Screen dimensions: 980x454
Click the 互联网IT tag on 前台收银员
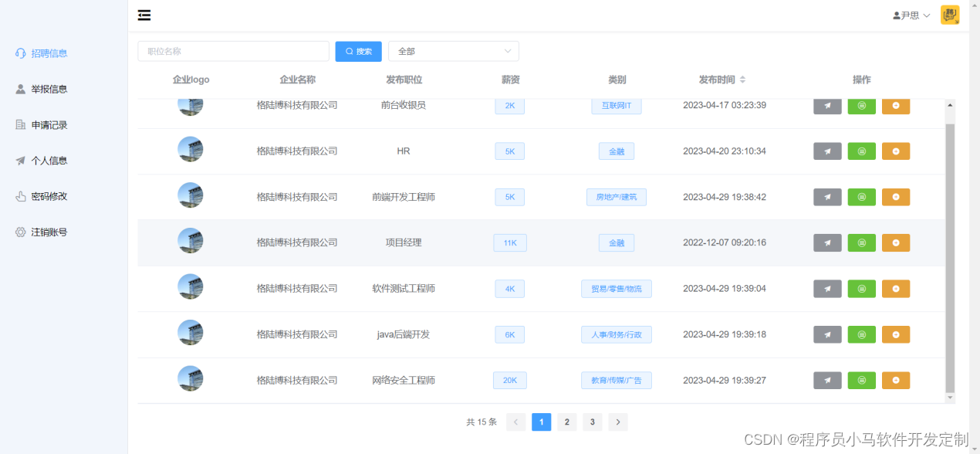[616, 105]
